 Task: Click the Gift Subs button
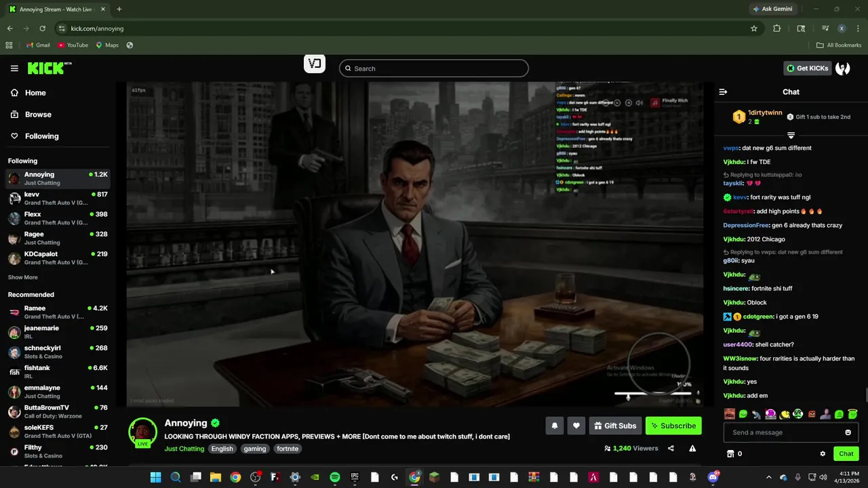(615, 426)
